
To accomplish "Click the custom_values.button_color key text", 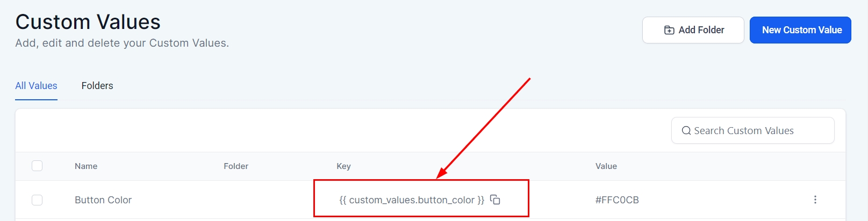I will click(412, 200).
